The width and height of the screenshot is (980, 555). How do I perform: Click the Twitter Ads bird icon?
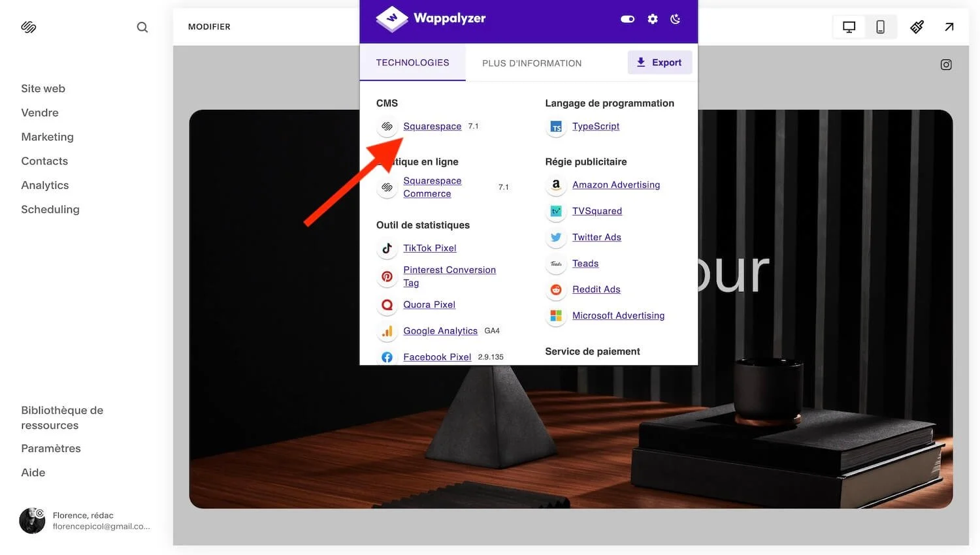click(x=556, y=237)
